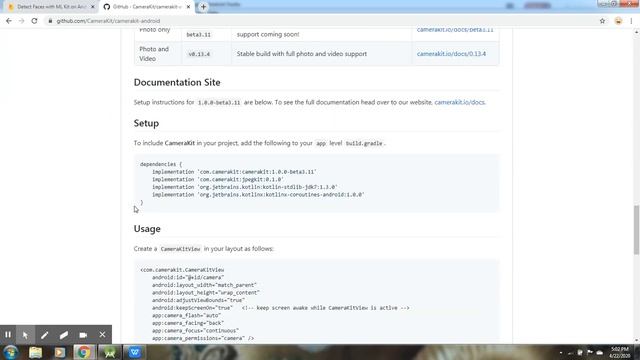The image size is (640, 360).
Task: Click the taskbar clock showing 5:02 PM
Action: point(620,353)
